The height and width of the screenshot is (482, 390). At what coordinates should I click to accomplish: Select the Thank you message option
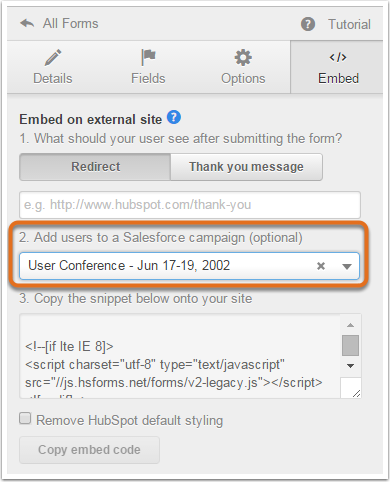(x=246, y=167)
